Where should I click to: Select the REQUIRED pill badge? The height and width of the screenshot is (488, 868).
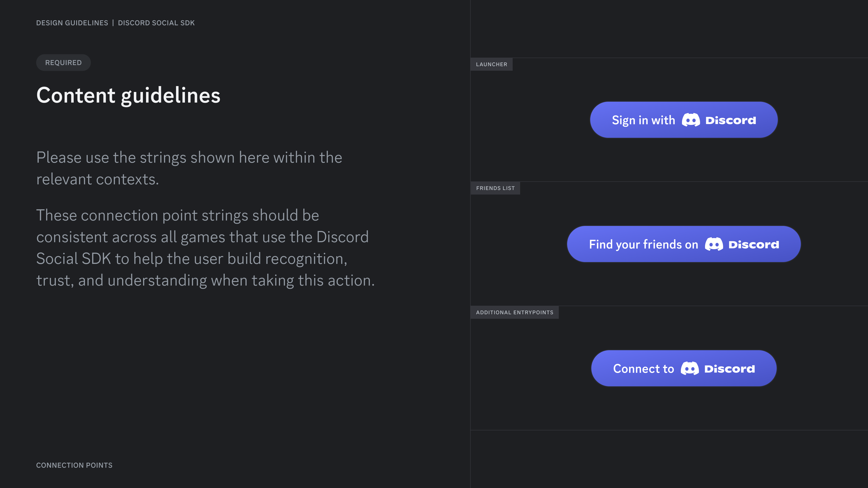click(x=63, y=63)
